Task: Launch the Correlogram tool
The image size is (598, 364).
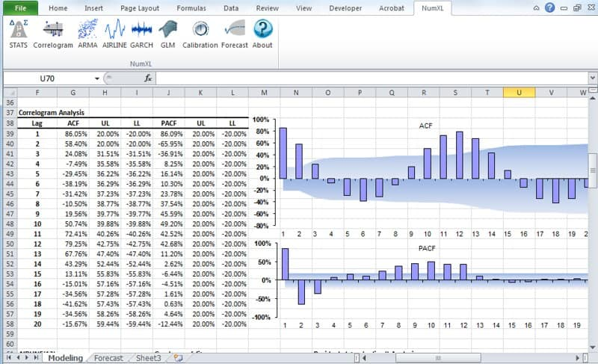Action: point(53,34)
